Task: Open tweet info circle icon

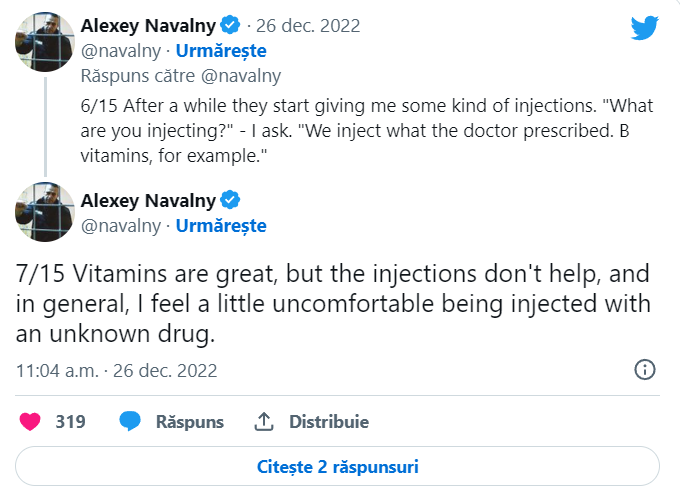Action: pos(646,369)
